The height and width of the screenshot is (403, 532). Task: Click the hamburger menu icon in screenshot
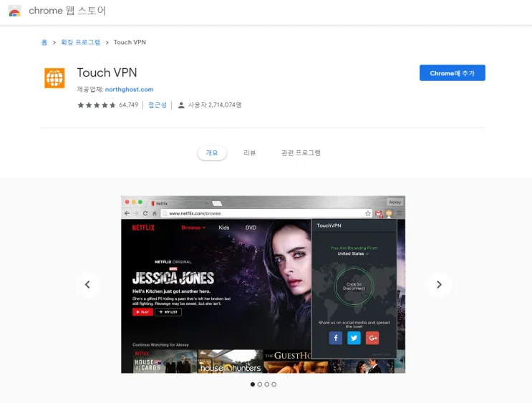[x=400, y=213]
